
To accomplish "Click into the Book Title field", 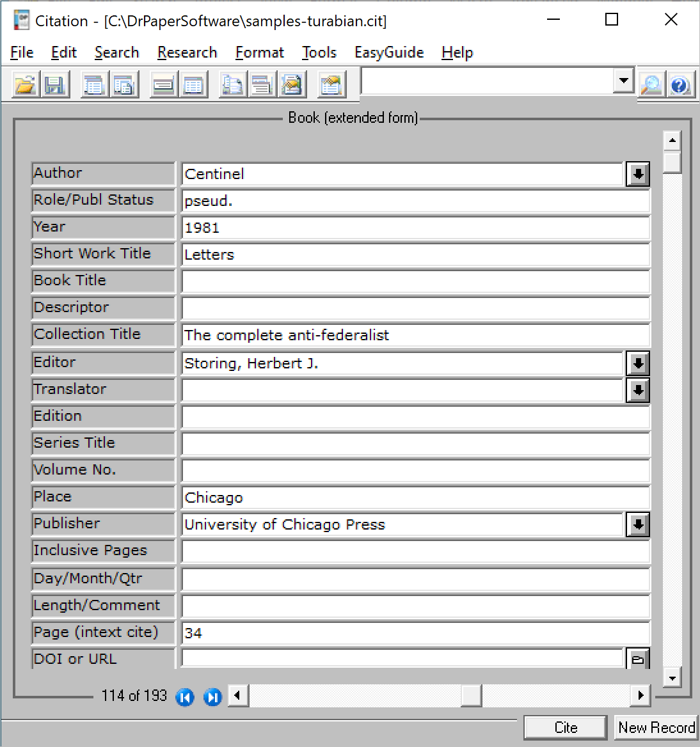I will 415,281.
